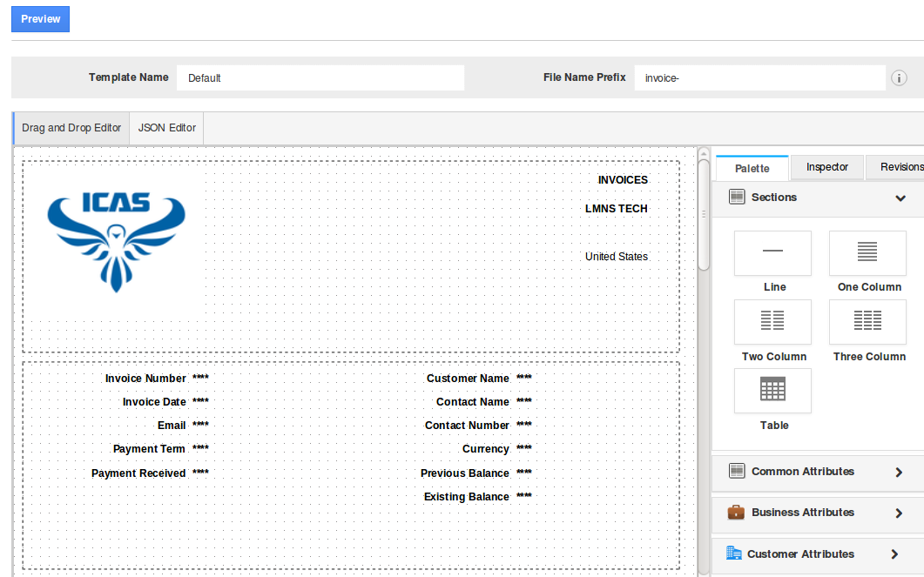Click the Sections panel icon

(736, 198)
